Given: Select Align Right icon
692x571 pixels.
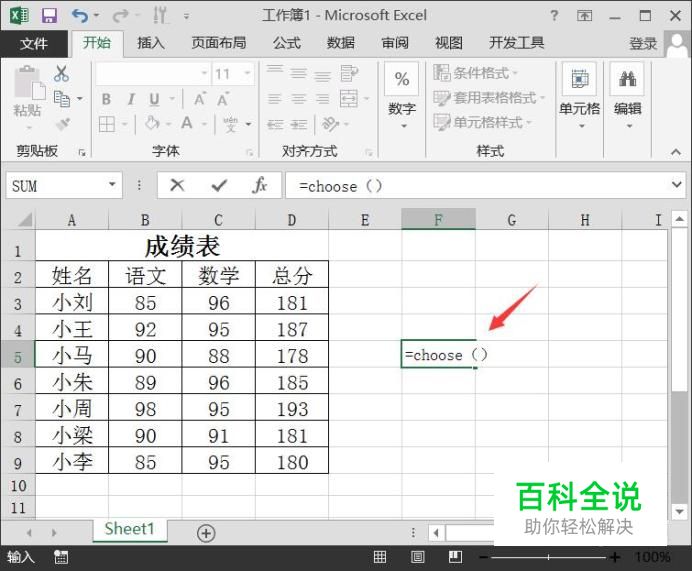Looking at the screenshot, I should point(323,99).
